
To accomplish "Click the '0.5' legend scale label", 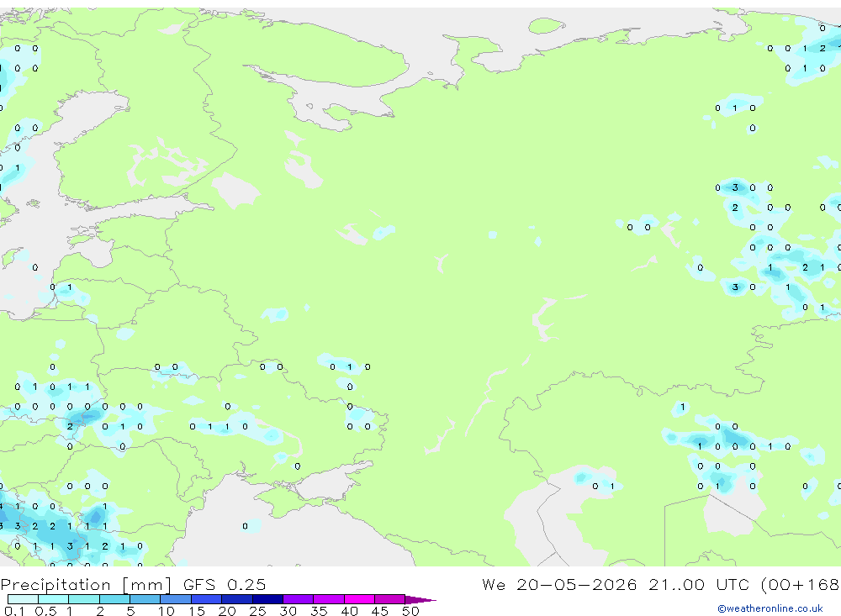I will click(x=45, y=611).
